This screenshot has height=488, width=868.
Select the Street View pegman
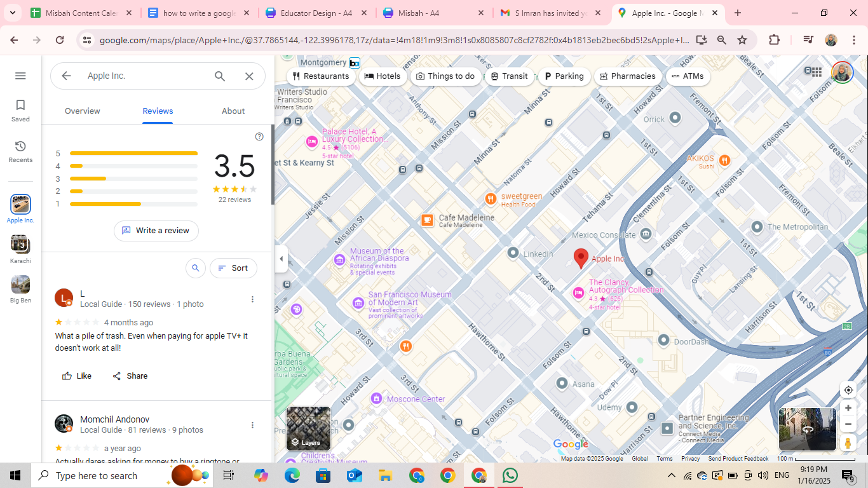[x=848, y=443]
